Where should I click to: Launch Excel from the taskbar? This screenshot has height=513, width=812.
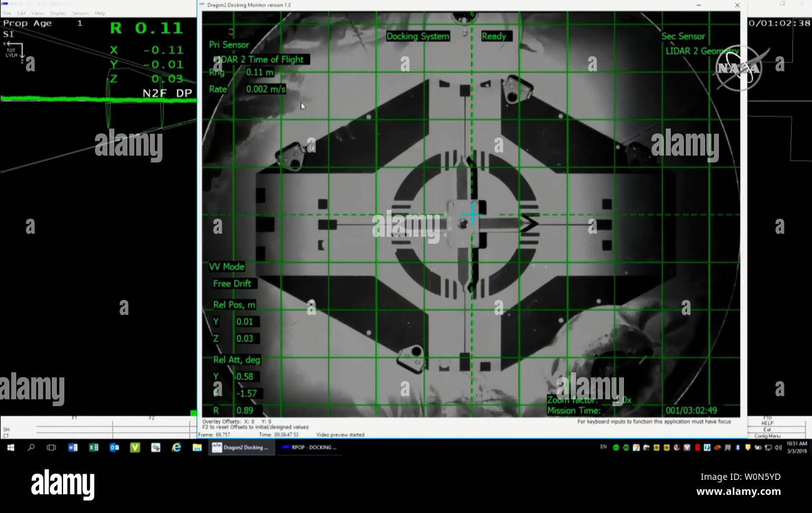pos(93,447)
